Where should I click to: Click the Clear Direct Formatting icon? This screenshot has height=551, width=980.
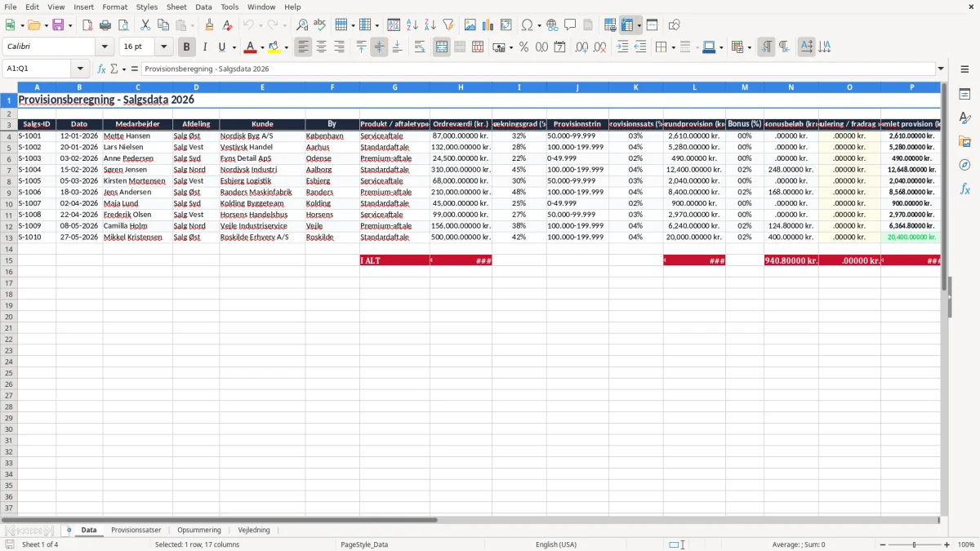pyautogui.click(x=227, y=25)
